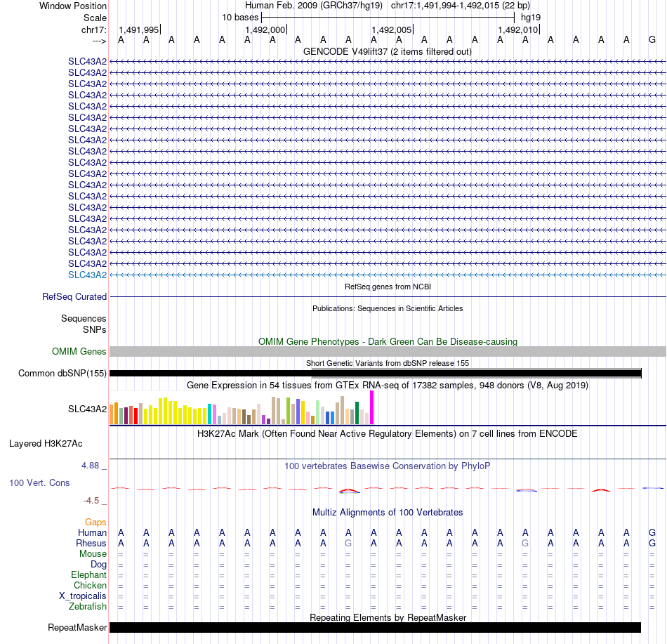
Task: Click the RepeatMasker track label
Action: point(77,627)
